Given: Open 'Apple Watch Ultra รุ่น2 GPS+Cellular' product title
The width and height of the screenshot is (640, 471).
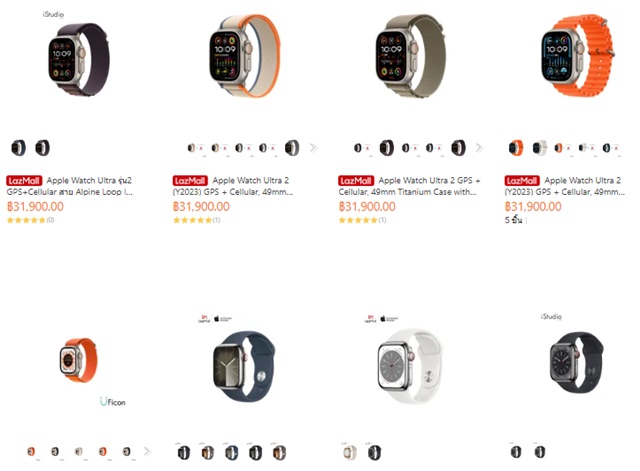Looking at the screenshot, I should point(69,186).
